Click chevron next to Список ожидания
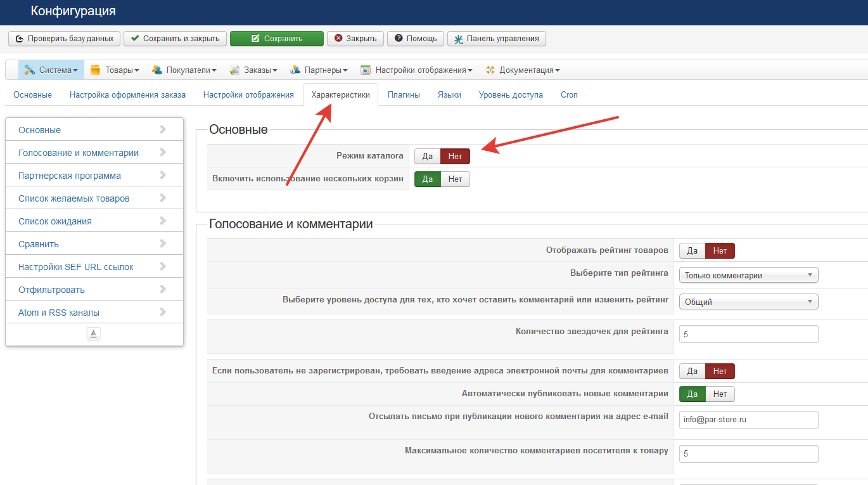The width and height of the screenshot is (868, 485). pyautogui.click(x=163, y=221)
